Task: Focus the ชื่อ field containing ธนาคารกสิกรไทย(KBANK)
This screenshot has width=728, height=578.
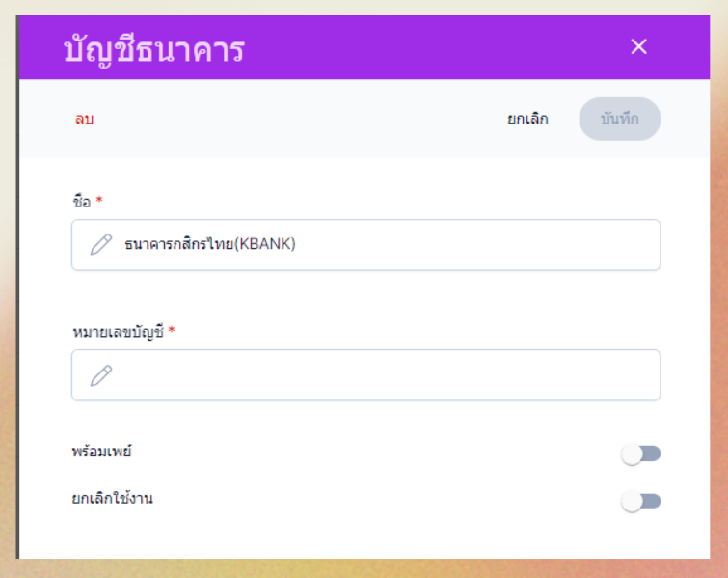Action: 365,245
